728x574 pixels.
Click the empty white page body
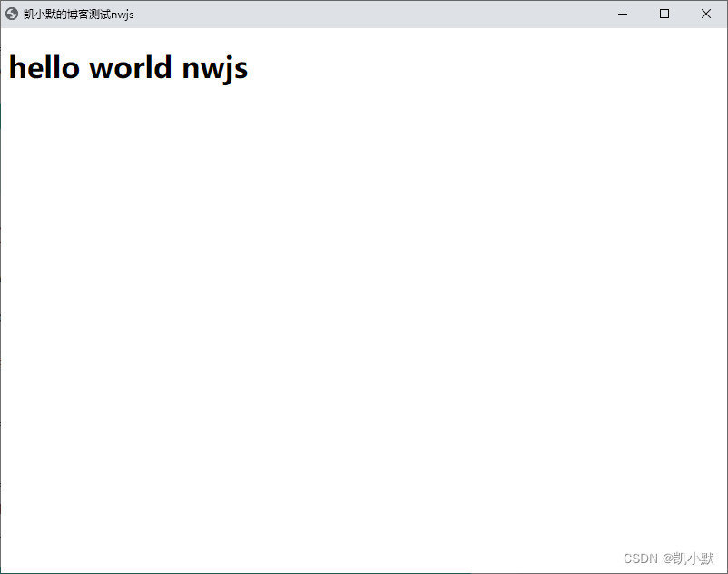363,318
